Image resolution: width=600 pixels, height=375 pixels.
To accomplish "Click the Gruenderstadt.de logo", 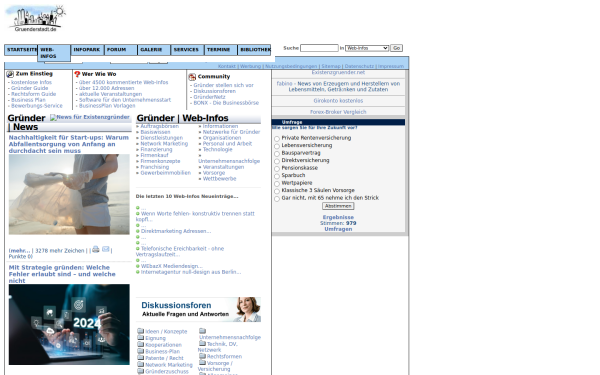I will (x=36, y=18).
